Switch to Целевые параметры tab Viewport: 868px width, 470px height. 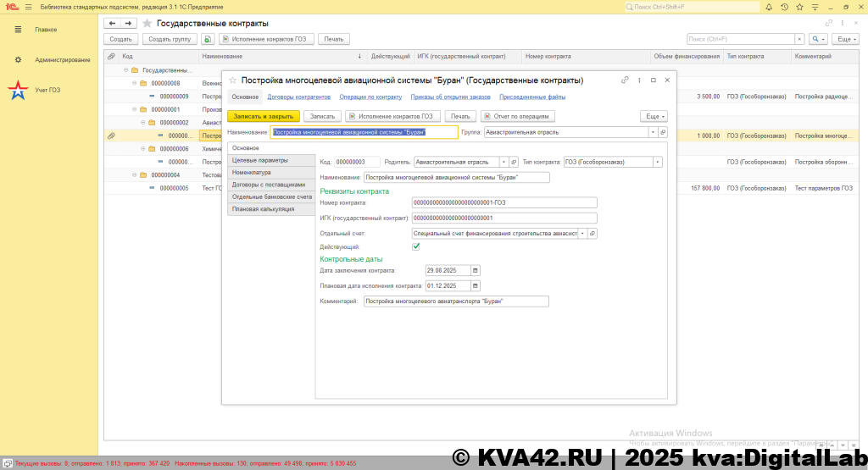click(260, 160)
